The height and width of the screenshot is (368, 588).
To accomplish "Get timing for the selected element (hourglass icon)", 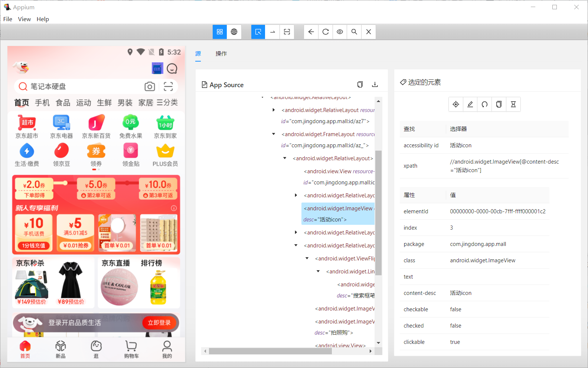I will coord(513,104).
